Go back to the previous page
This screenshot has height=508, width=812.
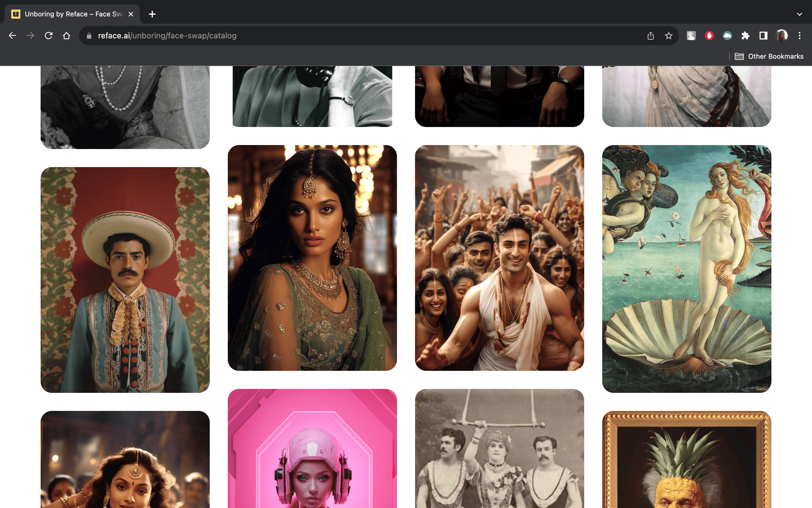[x=12, y=36]
